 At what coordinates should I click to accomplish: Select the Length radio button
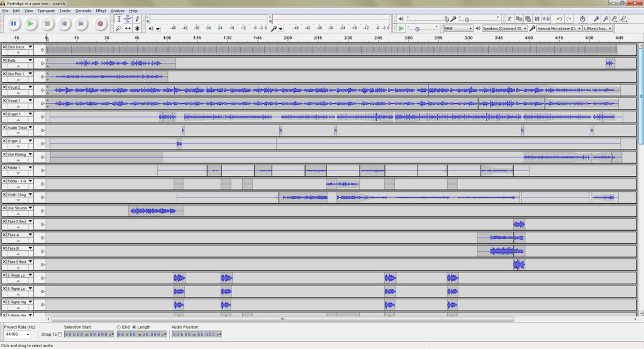pyautogui.click(x=134, y=327)
